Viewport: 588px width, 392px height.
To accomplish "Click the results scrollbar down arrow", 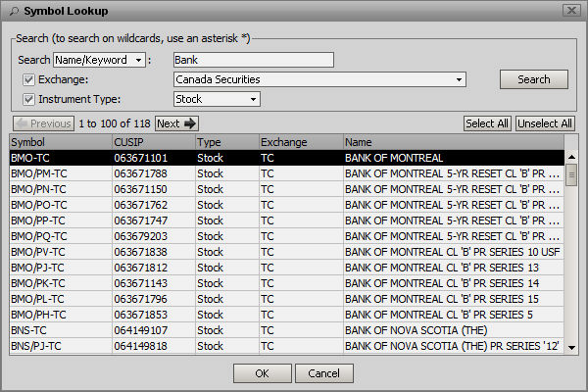I will (x=571, y=347).
